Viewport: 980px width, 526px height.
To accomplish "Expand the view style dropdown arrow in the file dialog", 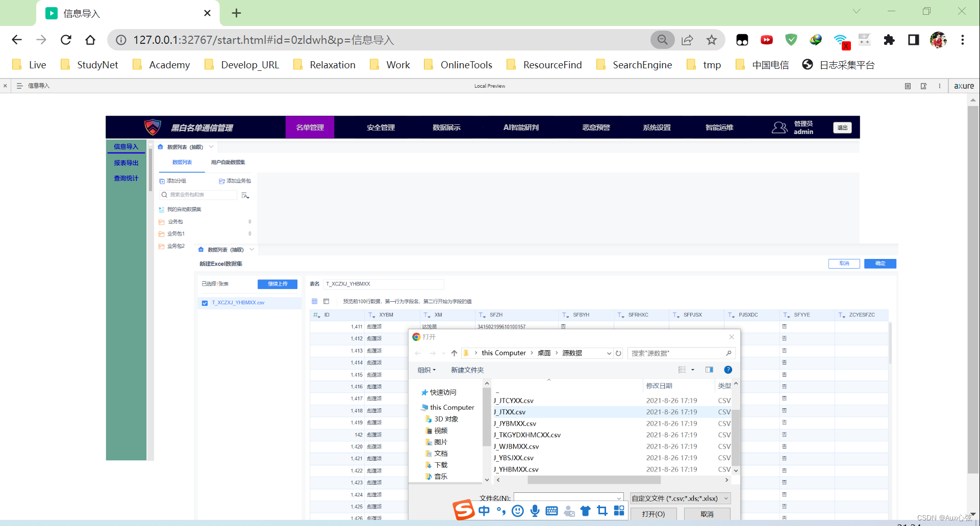I will tap(692, 370).
